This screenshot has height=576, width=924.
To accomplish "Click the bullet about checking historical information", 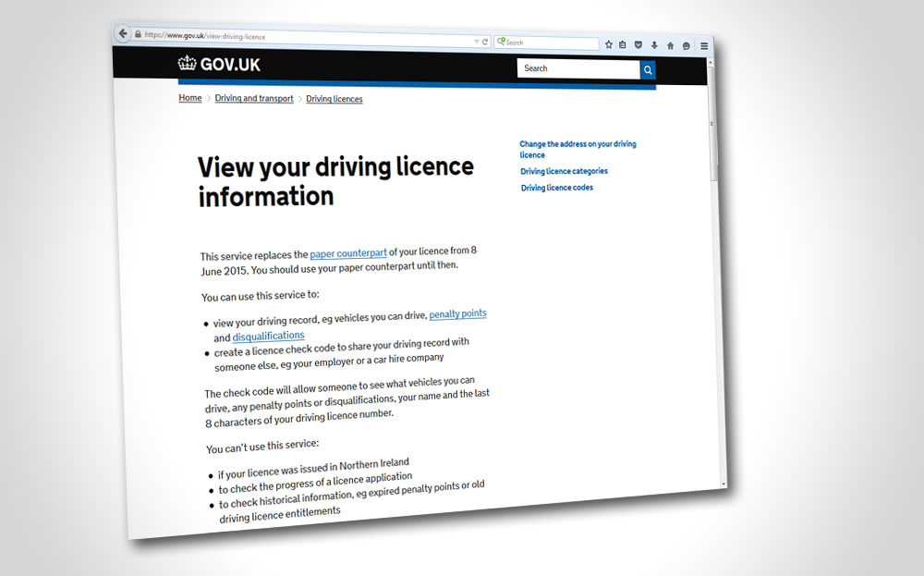I will 352,502.
